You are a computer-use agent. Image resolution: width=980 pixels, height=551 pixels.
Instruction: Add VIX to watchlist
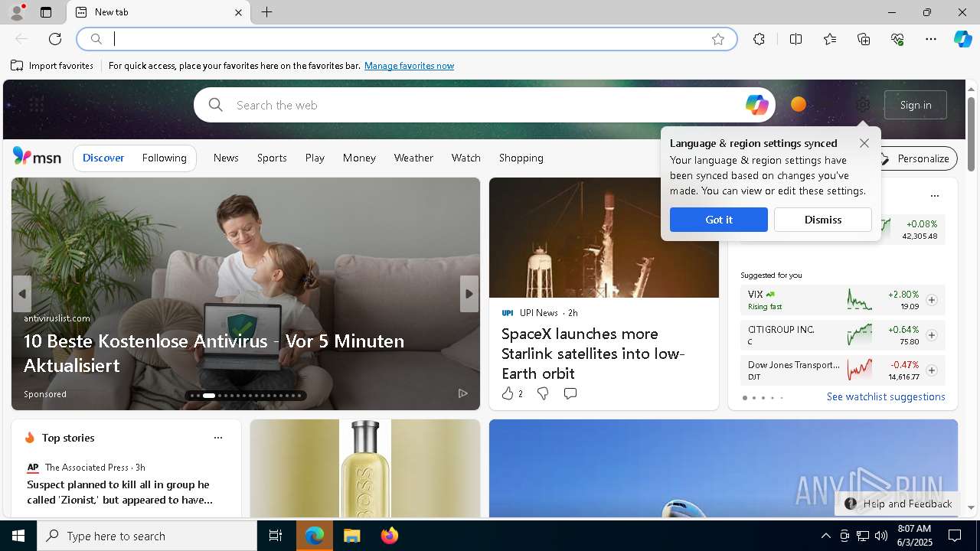click(x=931, y=300)
